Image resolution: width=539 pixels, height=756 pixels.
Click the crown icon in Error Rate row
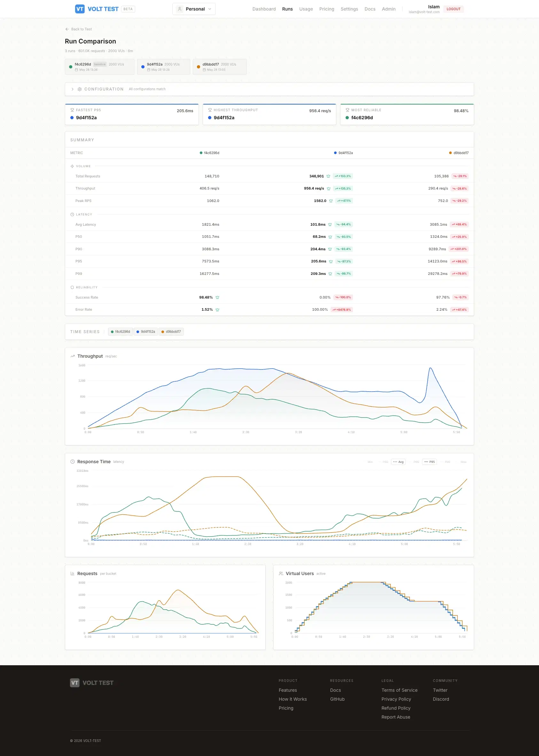point(217,310)
